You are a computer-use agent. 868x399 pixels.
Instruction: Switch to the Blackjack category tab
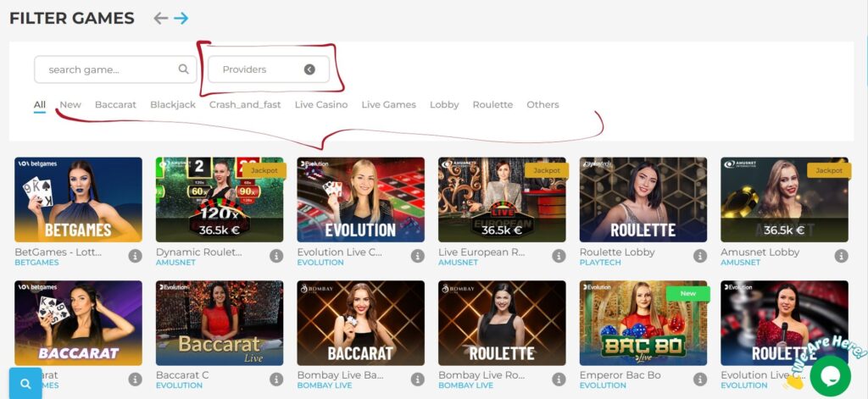click(173, 104)
